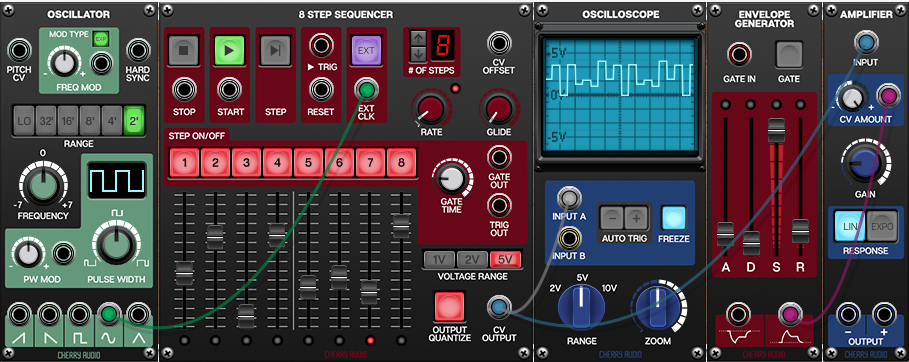The height and width of the screenshot is (362, 909).
Task: Toggle the EXP mod type button
Action: [100, 39]
